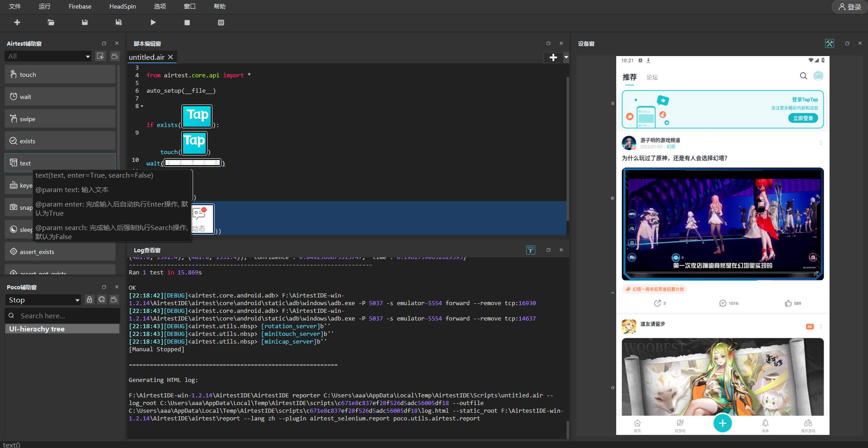Image resolution: width=868 pixels, height=448 pixels.
Task: Save the script with the first floppy-disk icon
Action: pos(85,22)
